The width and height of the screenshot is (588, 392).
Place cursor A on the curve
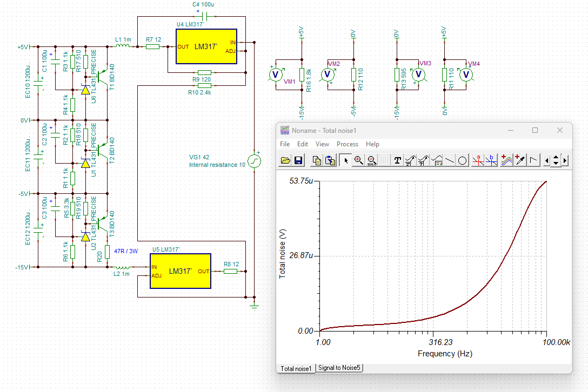(x=478, y=160)
